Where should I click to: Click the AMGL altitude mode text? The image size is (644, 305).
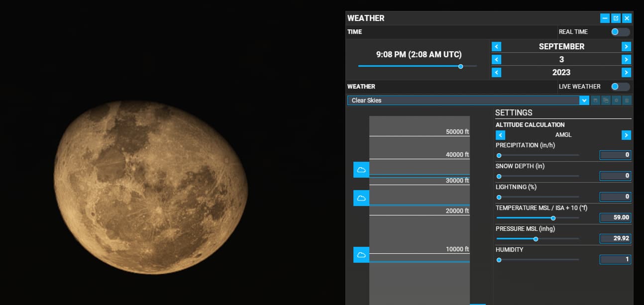pos(563,135)
